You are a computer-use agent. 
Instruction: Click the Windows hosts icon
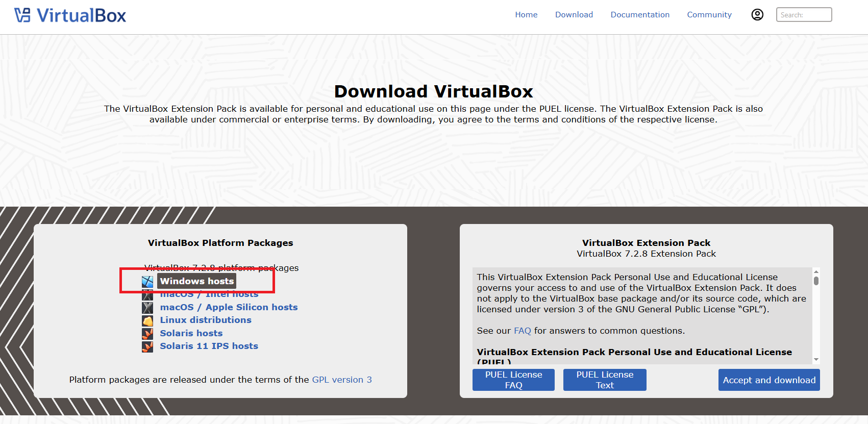coord(147,282)
